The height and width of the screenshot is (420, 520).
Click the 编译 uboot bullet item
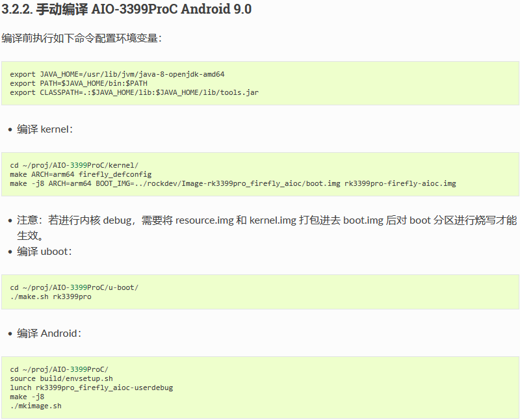pyautogui.click(x=44, y=252)
